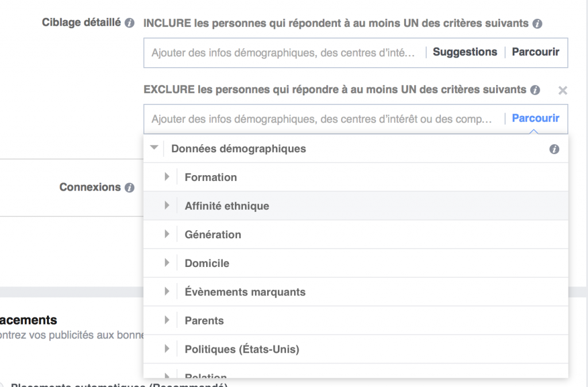This screenshot has height=387, width=588.
Task: Select the Parents tree item
Action: pos(204,320)
